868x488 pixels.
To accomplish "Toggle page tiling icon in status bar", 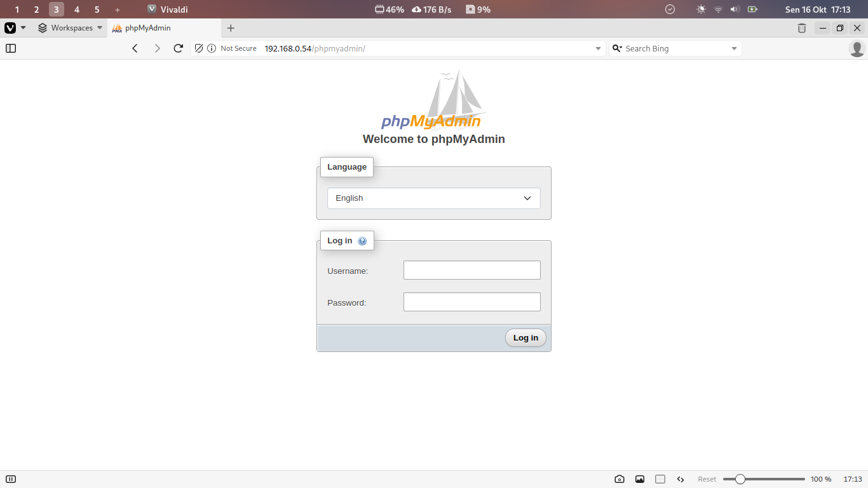I will click(660, 479).
